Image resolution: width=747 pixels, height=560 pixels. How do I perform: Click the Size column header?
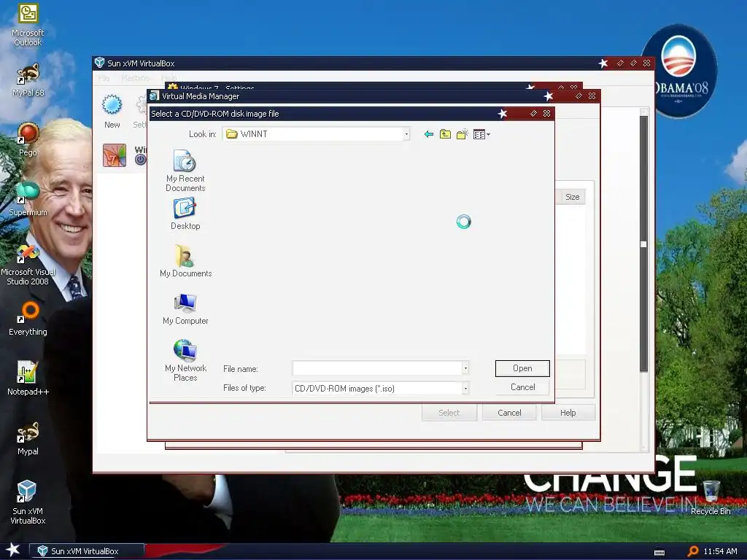tap(572, 197)
